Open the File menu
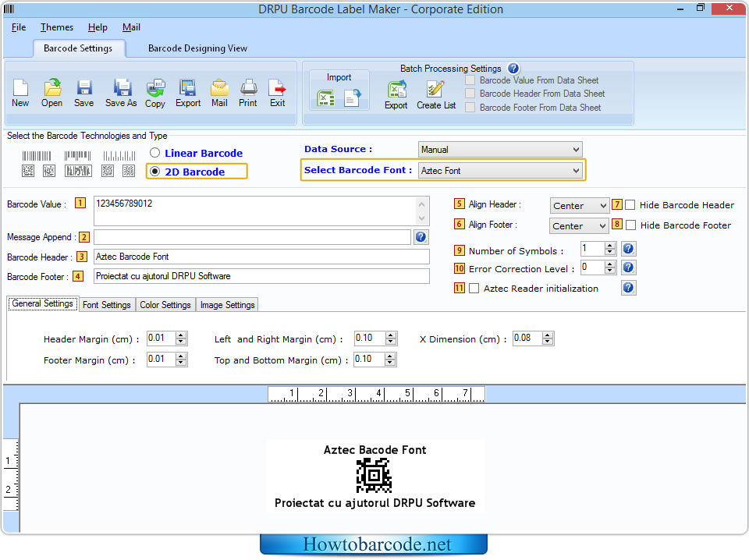The image size is (749, 560). point(19,27)
